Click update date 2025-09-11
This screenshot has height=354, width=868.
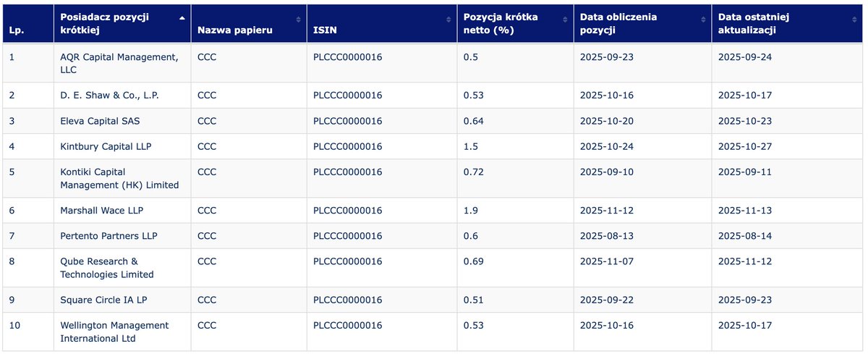(x=745, y=172)
